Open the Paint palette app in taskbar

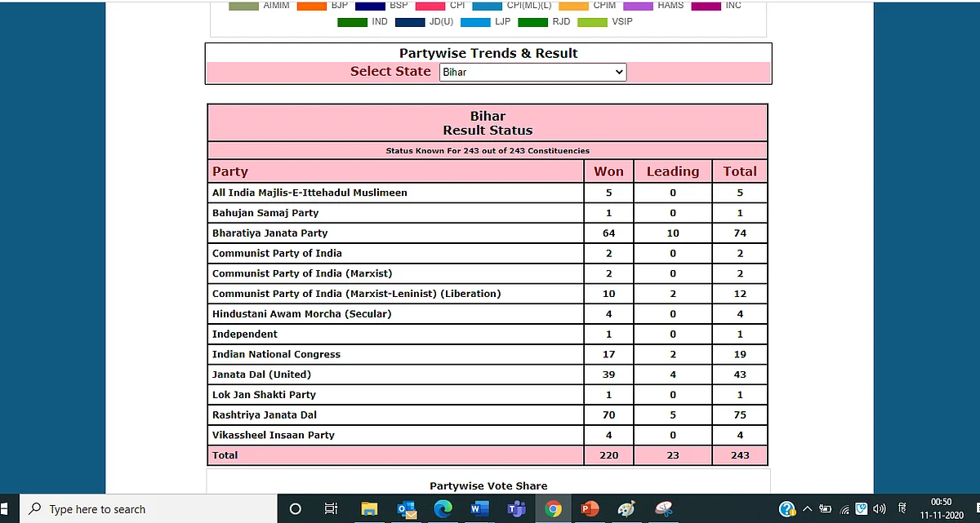pyautogui.click(x=626, y=508)
